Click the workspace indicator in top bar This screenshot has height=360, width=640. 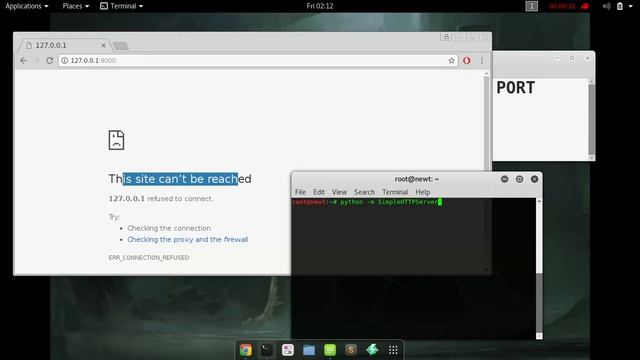point(531,6)
